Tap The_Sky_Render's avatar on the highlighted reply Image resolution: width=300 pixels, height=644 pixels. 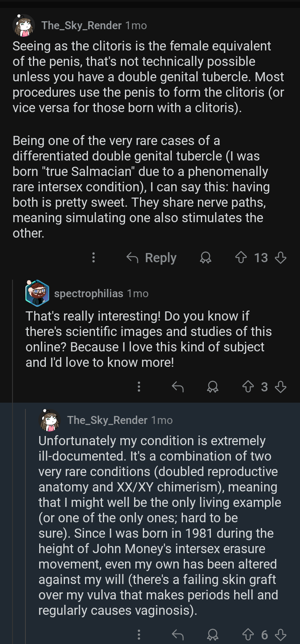click(50, 420)
